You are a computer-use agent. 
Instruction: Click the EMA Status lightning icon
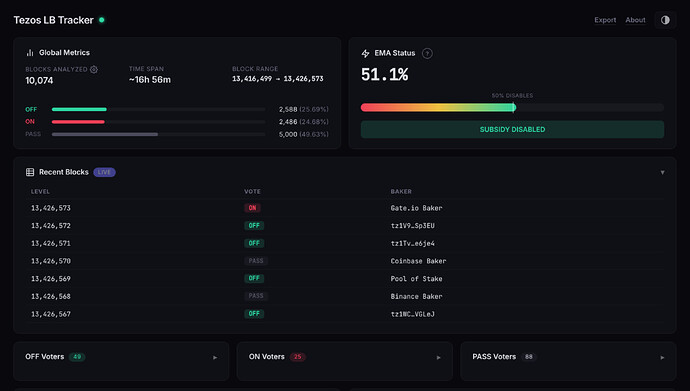pyautogui.click(x=365, y=53)
